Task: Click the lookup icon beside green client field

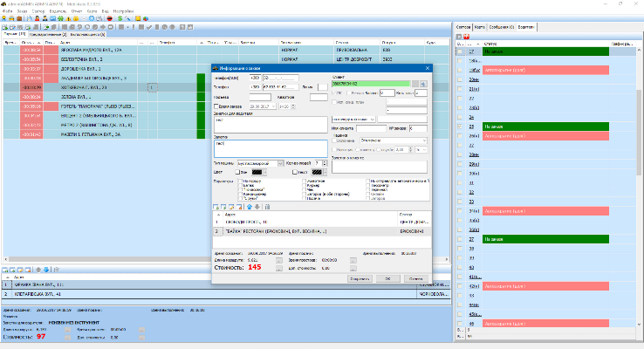Action: (422, 84)
